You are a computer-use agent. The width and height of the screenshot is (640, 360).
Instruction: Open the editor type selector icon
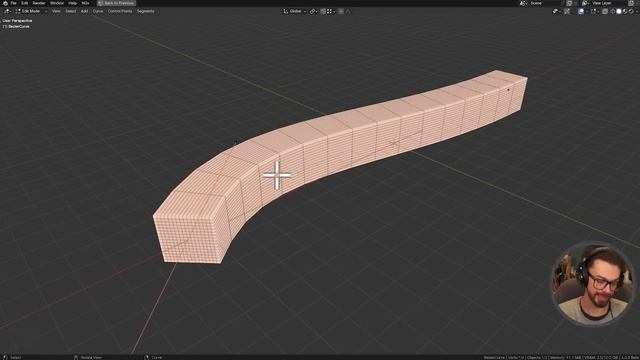pos(7,11)
